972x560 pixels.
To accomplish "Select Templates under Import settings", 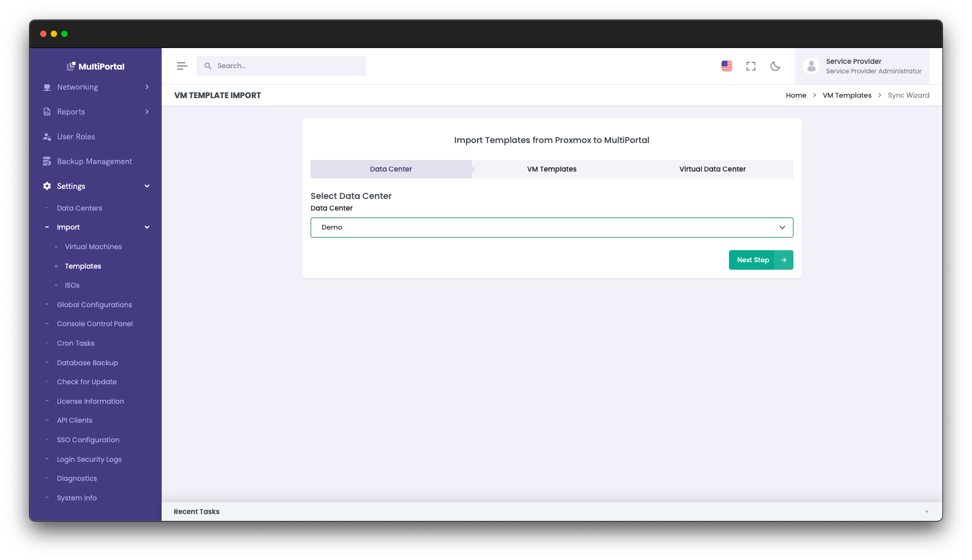I will click(x=82, y=266).
